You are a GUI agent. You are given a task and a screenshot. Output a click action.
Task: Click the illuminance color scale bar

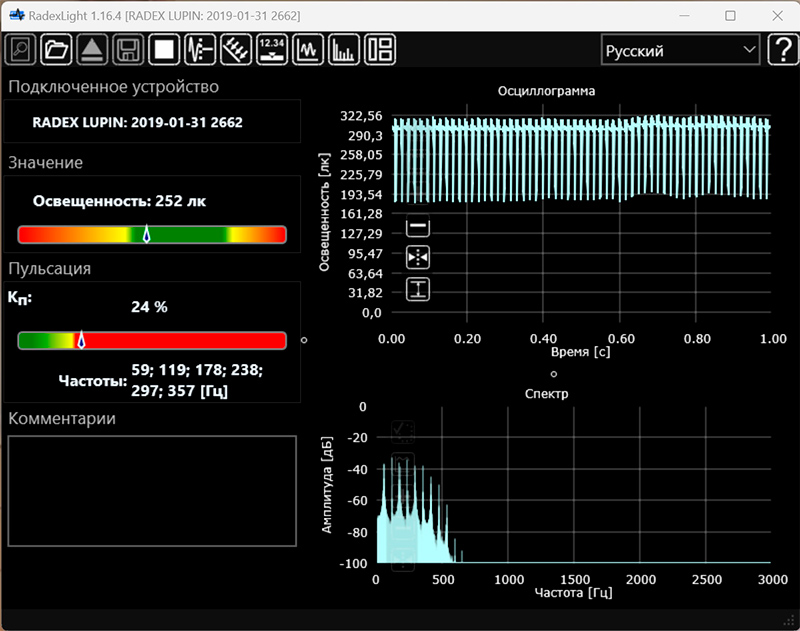pyautogui.click(x=152, y=235)
